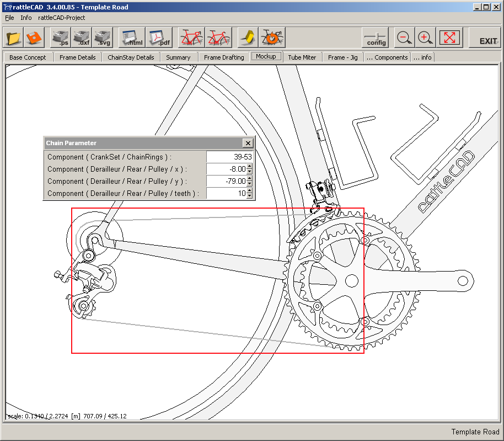Export drawing as .pdf
The height and width of the screenshot is (441, 504).
(159, 38)
